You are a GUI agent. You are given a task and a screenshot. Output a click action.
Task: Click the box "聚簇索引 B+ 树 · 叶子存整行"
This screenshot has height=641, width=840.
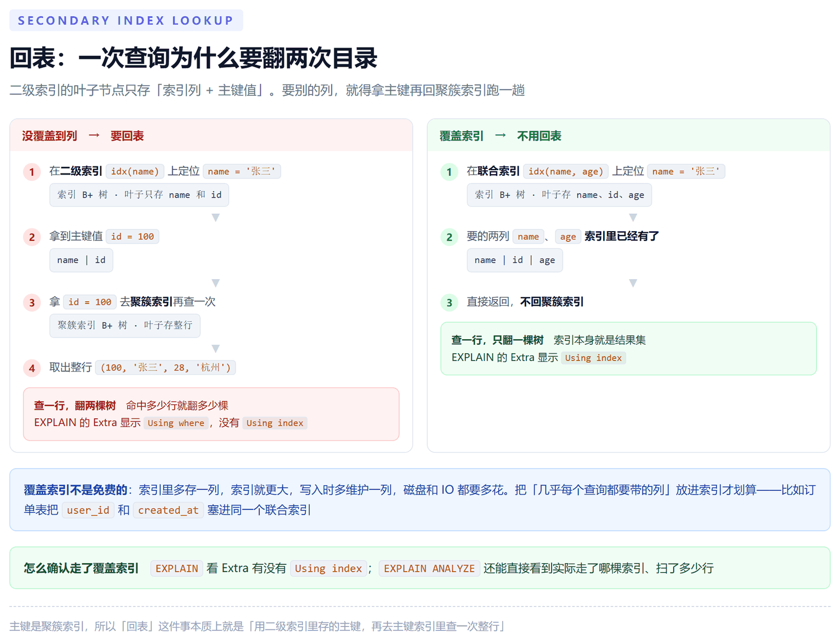click(125, 325)
